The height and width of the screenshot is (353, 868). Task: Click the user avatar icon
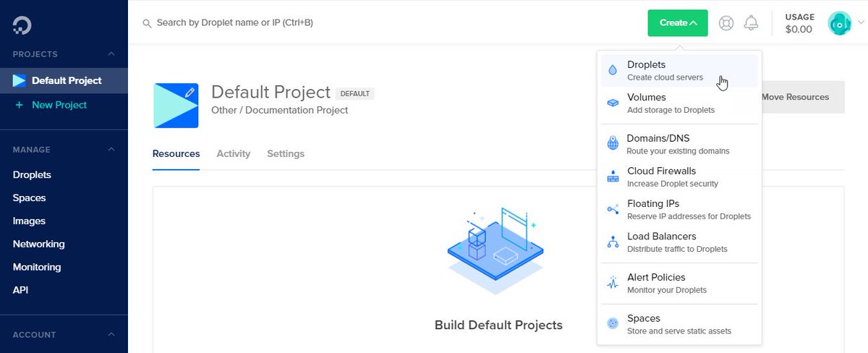(x=840, y=23)
